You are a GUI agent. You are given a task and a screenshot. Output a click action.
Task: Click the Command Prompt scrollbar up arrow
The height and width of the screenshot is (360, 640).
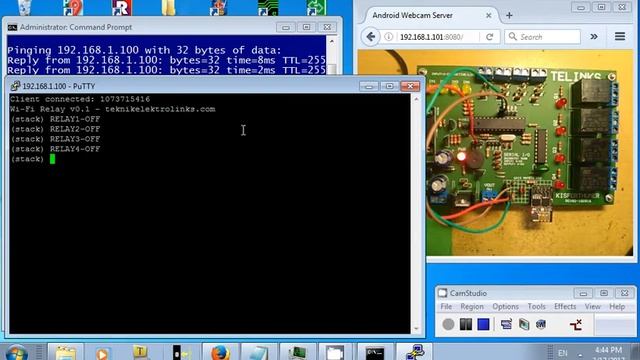(332, 41)
